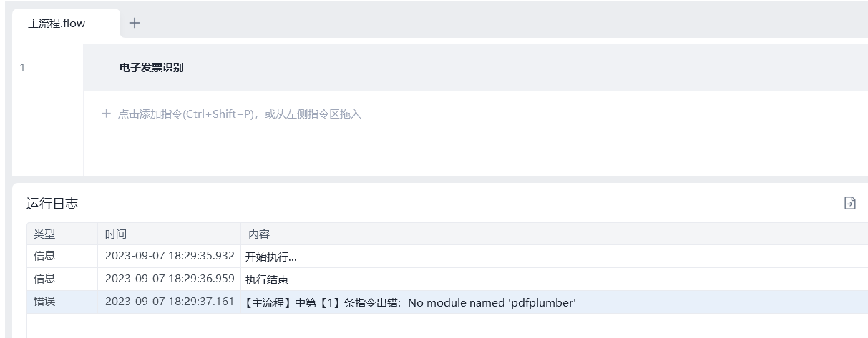The width and height of the screenshot is (868, 338).
Task: Click the timestamp 18:29:35.932 cell
Action: 170,256
